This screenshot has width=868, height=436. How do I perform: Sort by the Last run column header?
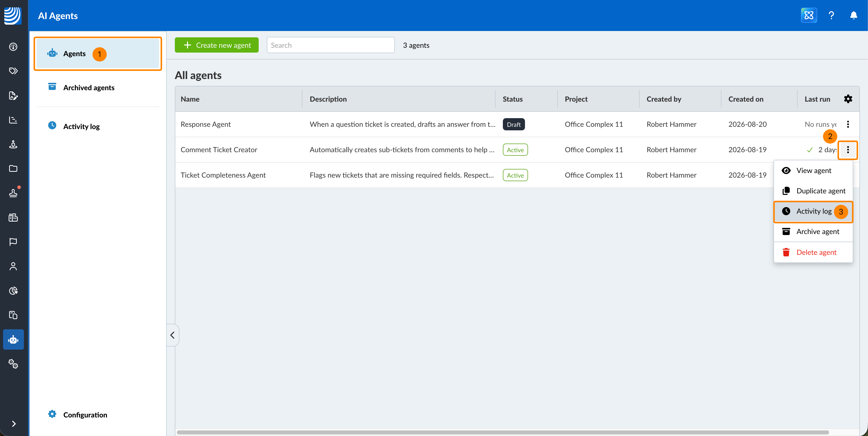coord(817,99)
